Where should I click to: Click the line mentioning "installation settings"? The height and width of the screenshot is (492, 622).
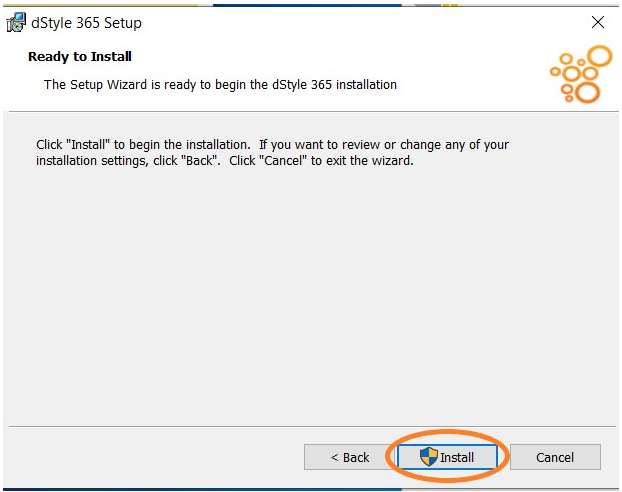[x=225, y=161]
